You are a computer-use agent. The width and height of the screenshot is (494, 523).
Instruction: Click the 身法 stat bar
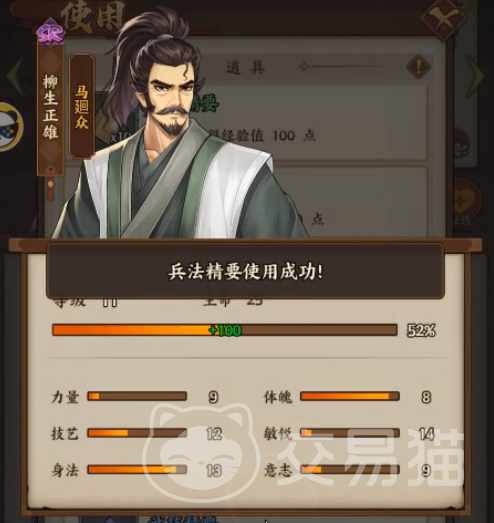tap(137, 470)
